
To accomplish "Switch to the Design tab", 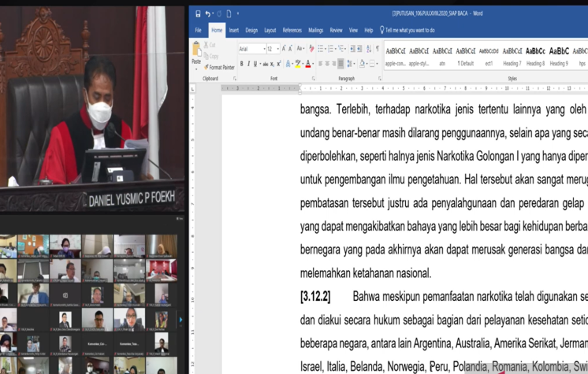I will coord(251,31).
